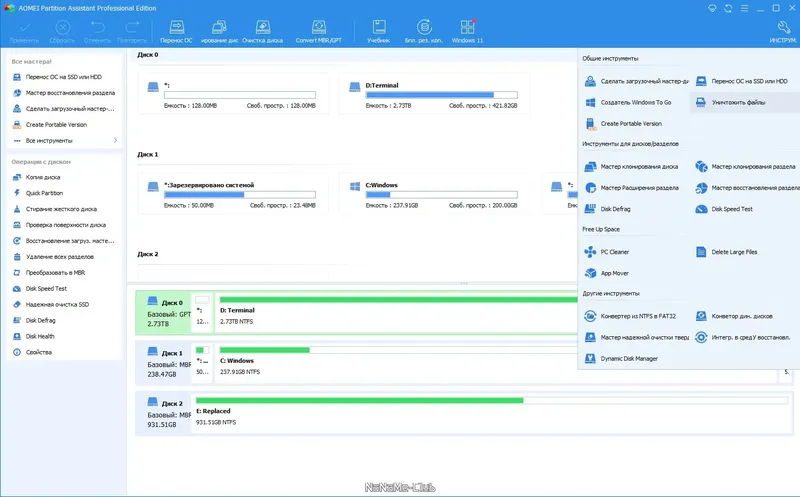Select Диск 0 block in disk map
The height and width of the screenshot is (497, 800).
coord(163,313)
